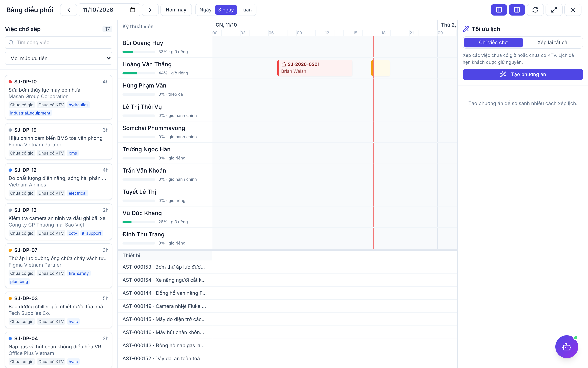Click Vũ Đức Khang's 28% utilization bar
The height and width of the screenshot is (368, 588).
[x=139, y=222]
